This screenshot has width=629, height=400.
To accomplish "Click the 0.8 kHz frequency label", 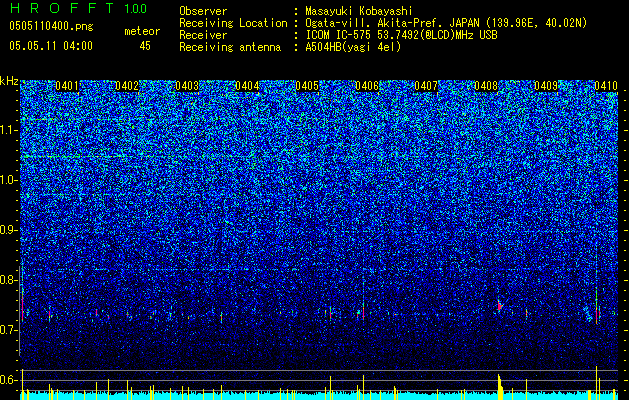I will (x=9, y=280).
